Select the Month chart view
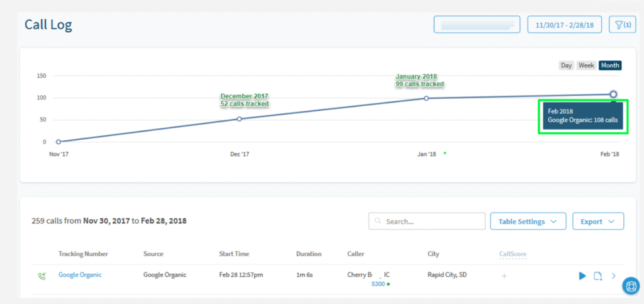This screenshot has width=644, height=304. point(609,65)
